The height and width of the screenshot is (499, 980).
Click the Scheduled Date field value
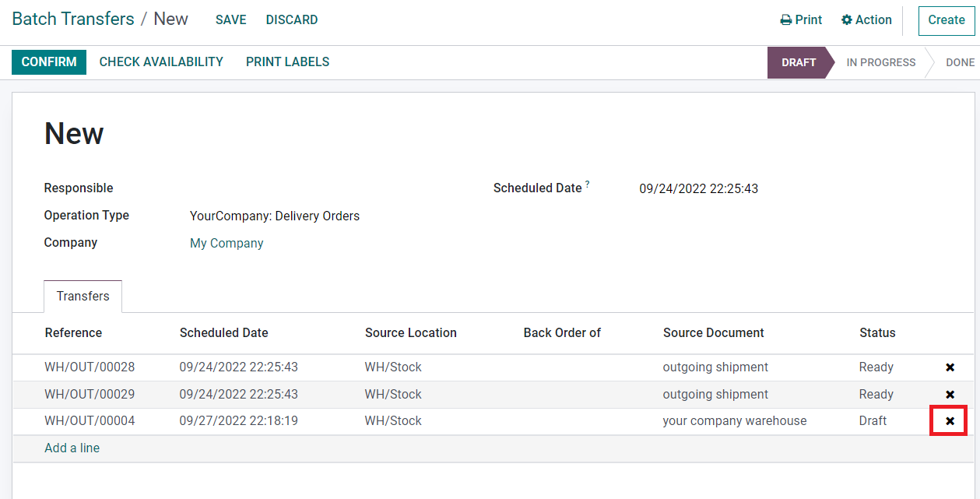pyautogui.click(x=698, y=189)
